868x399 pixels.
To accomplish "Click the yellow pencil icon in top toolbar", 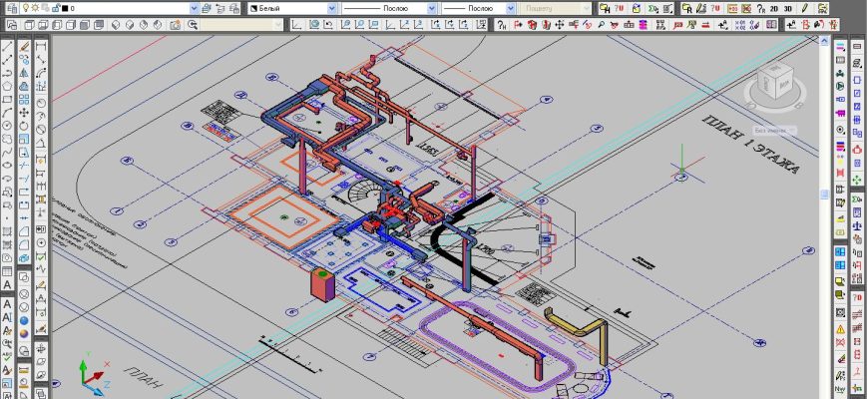I will [804, 8].
